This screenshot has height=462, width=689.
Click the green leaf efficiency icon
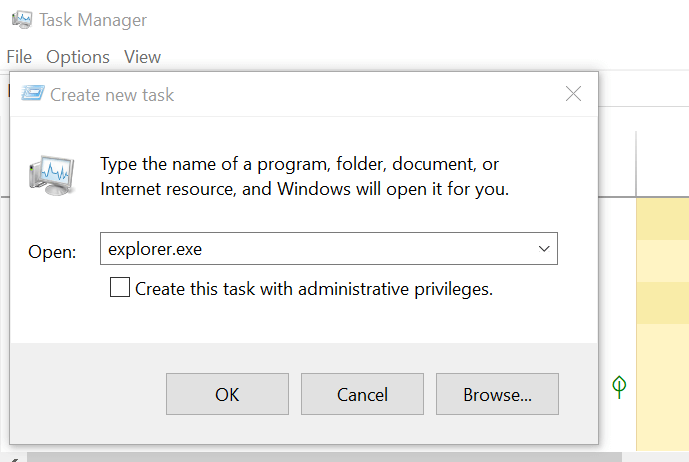(619, 387)
